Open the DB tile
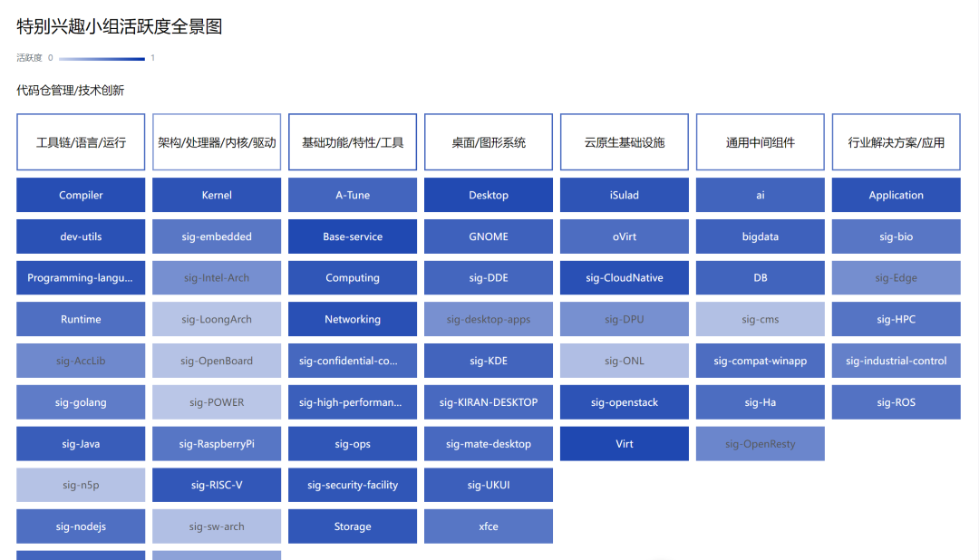Screen dimensions: 979x560 (x=761, y=278)
